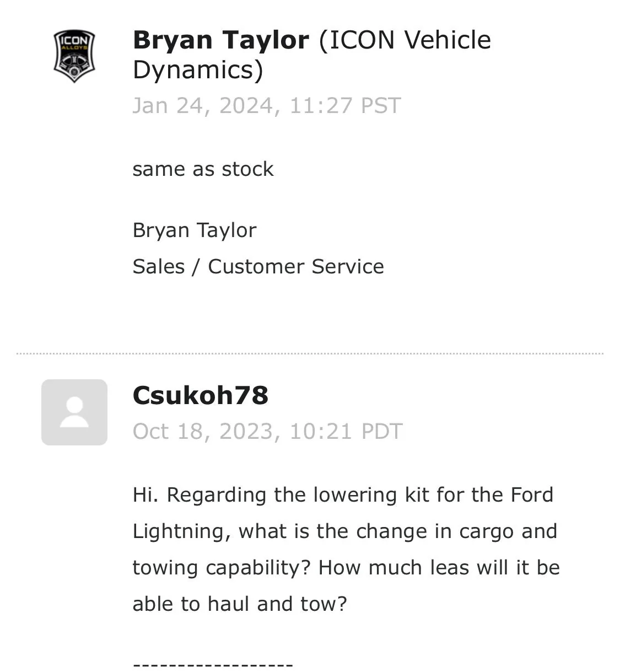This screenshot has height=672, width=620.
Task: Open the Csukoh78 username heading
Action: point(201,395)
